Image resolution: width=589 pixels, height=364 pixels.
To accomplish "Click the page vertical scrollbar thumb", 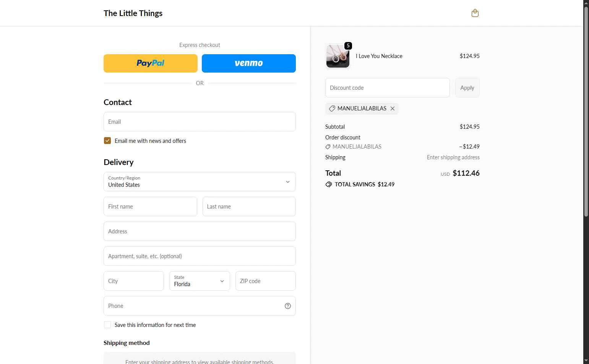I will [586, 112].
